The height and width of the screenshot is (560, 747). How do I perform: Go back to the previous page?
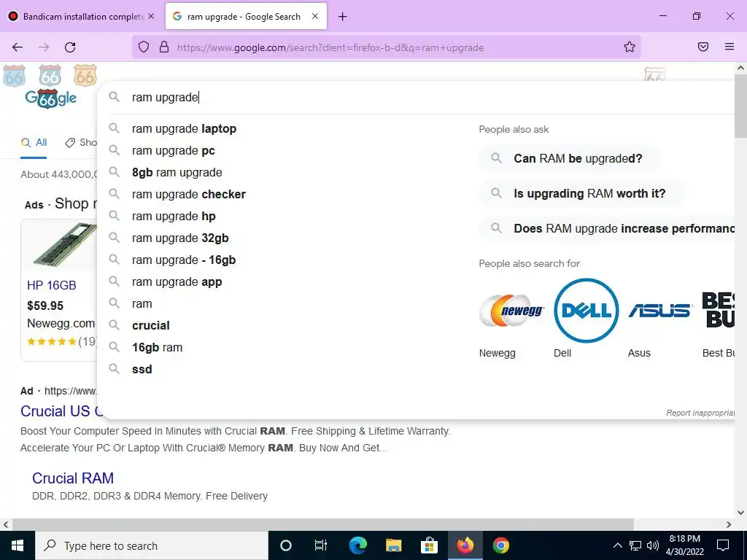pos(18,47)
